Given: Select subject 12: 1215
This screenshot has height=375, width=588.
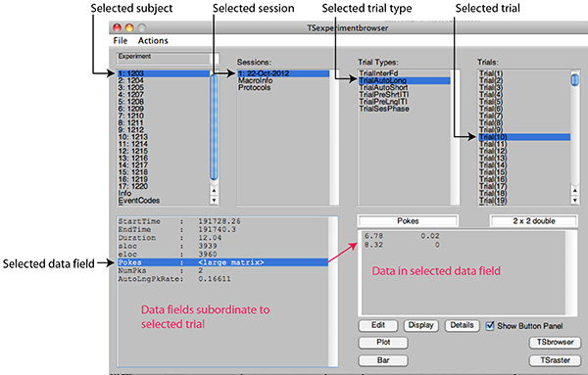Looking at the screenshot, I should [x=164, y=152].
